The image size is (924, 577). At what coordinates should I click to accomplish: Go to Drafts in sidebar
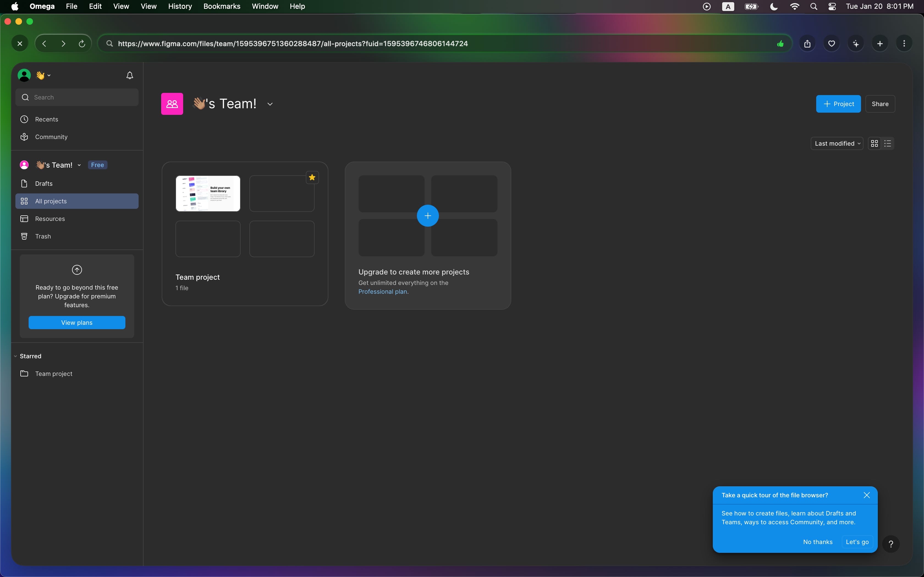[x=44, y=184]
